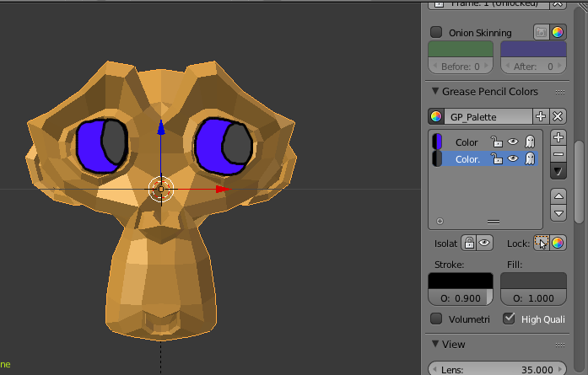Toggle lock on the Color row

497,142
